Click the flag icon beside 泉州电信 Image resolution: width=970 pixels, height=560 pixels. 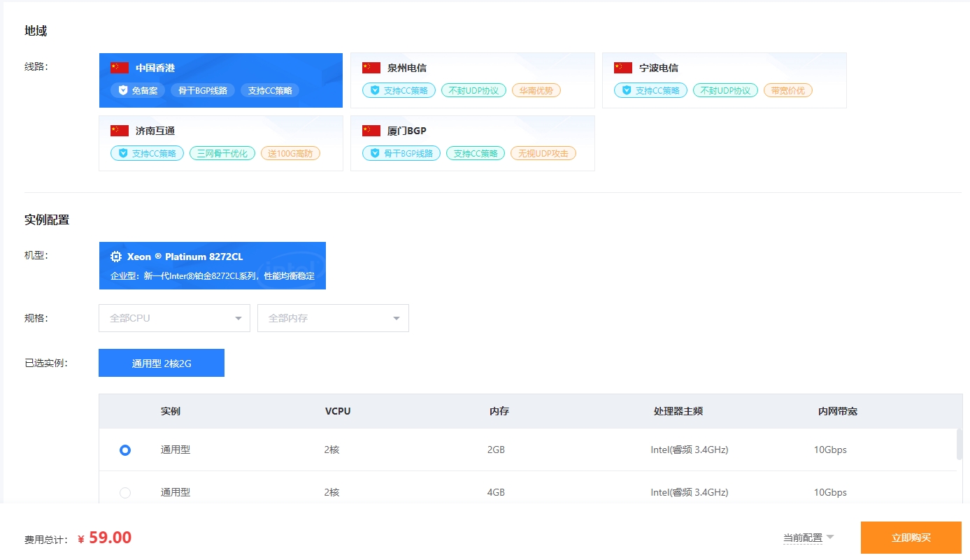click(x=371, y=68)
